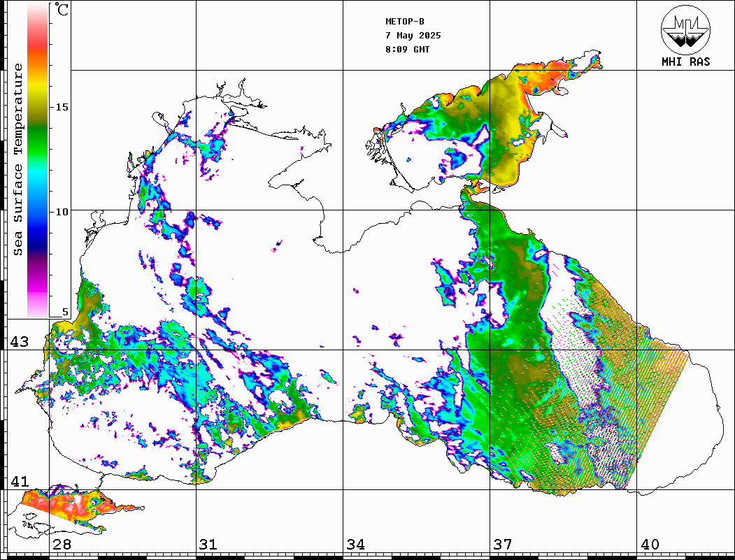Click the longitude label '40'

pyautogui.click(x=650, y=545)
